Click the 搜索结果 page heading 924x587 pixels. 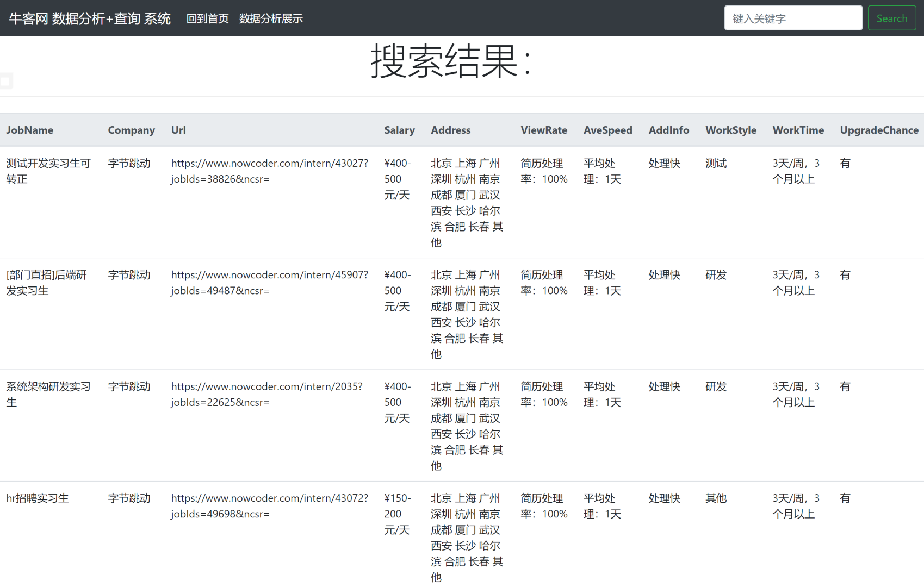[x=450, y=63]
